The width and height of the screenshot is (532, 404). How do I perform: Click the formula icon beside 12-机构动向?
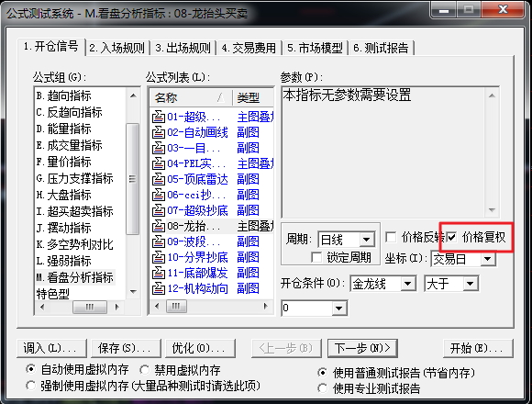[x=158, y=288]
